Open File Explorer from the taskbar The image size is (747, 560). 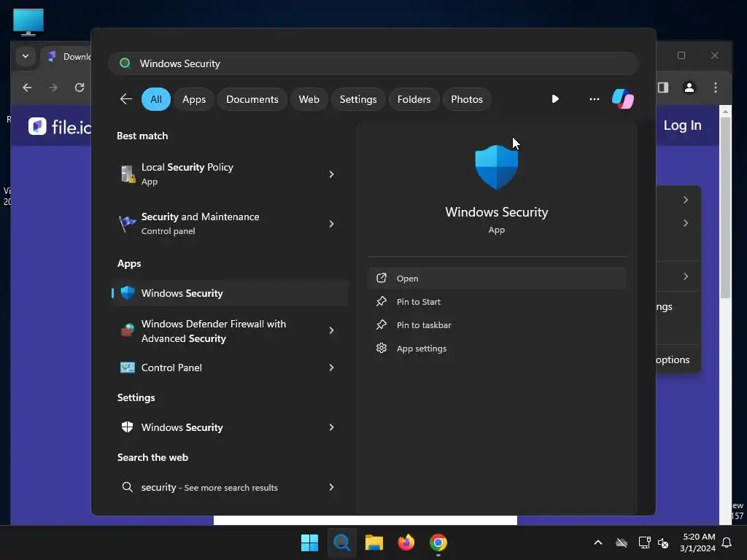pos(374,542)
